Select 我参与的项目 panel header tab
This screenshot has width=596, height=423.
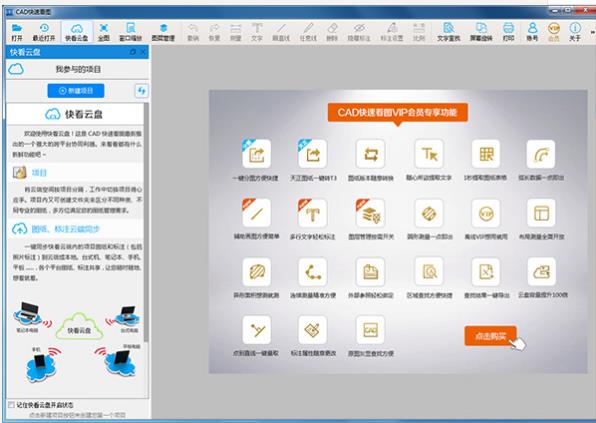click(x=78, y=69)
